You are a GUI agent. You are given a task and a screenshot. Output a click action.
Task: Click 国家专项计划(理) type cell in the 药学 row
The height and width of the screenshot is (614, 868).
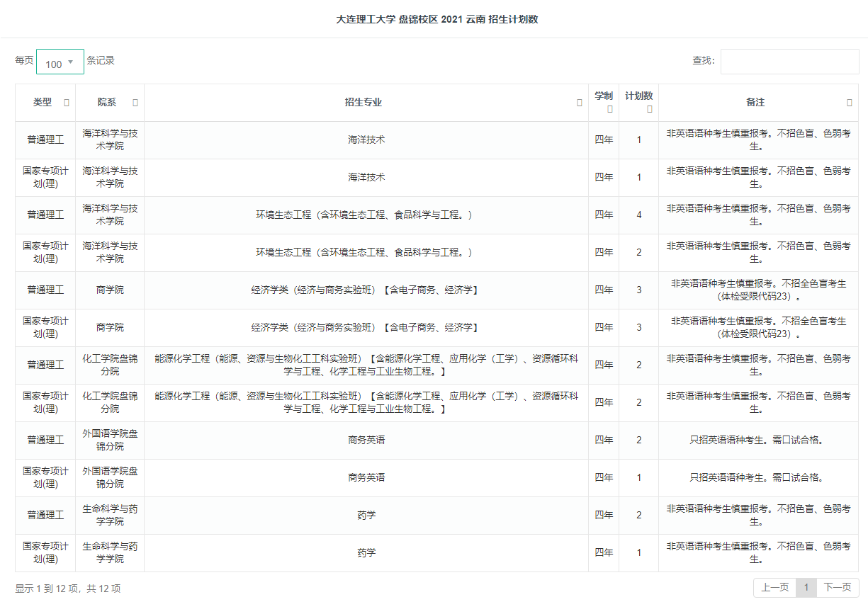(45, 553)
